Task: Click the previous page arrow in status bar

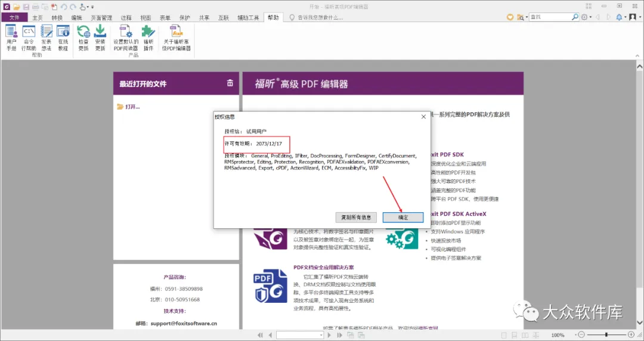Action: pos(270,335)
